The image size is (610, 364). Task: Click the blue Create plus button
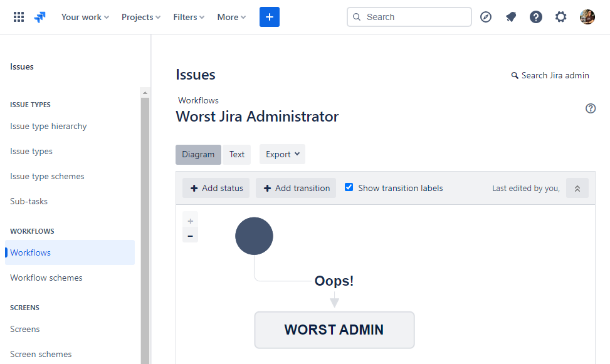click(269, 17)
